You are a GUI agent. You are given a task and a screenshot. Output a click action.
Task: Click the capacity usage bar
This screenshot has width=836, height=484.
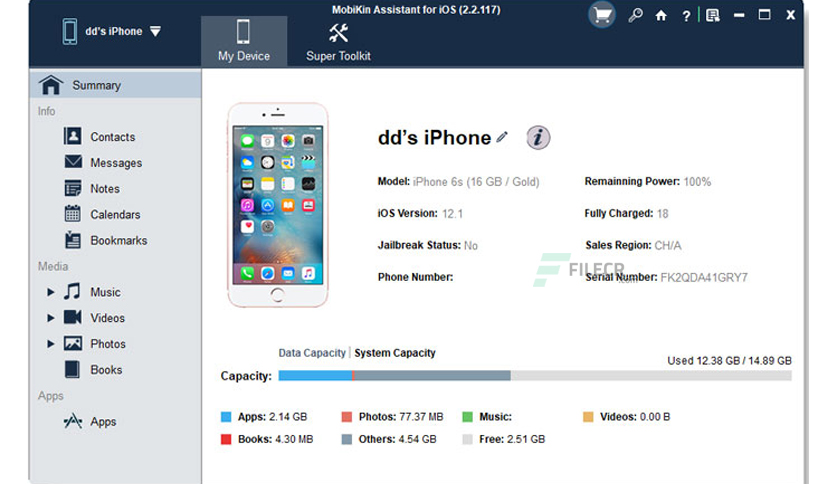pyautogui.click(x=535, y=376)
